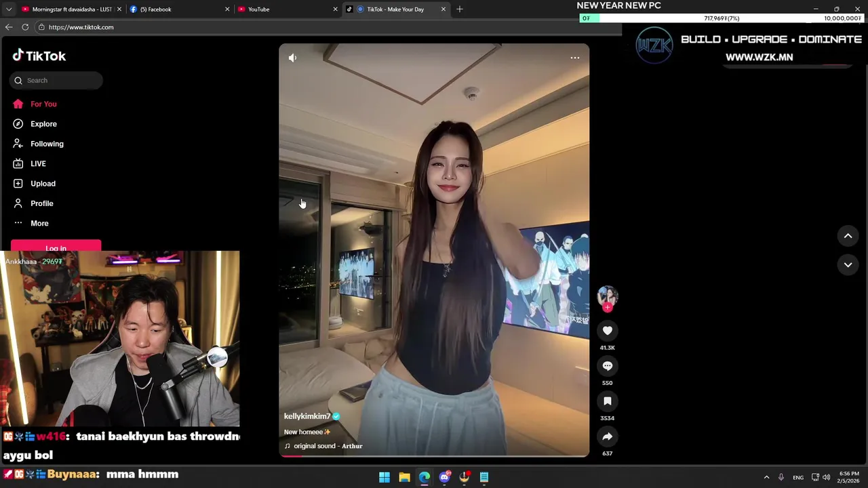Viewport: 868px width, 488px height.
Task: Open the Windows Start menu
Action: [x=384, y=477]
